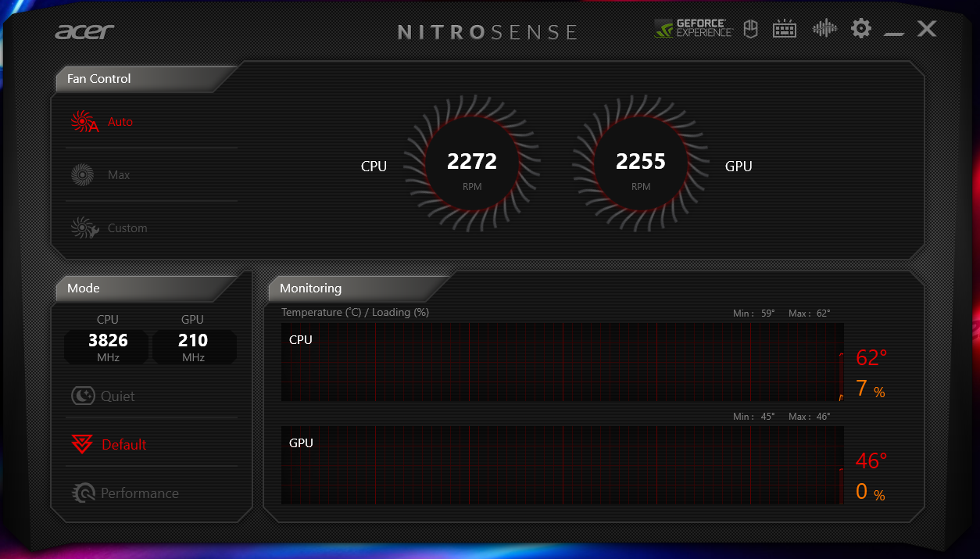
Task: Click the Performance gear icon
Action: pos(83,493)
